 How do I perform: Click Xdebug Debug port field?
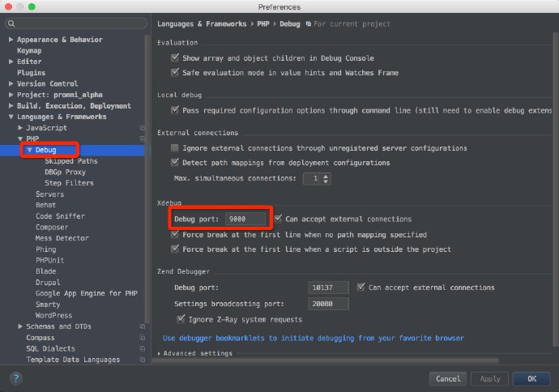coord(245,219)
